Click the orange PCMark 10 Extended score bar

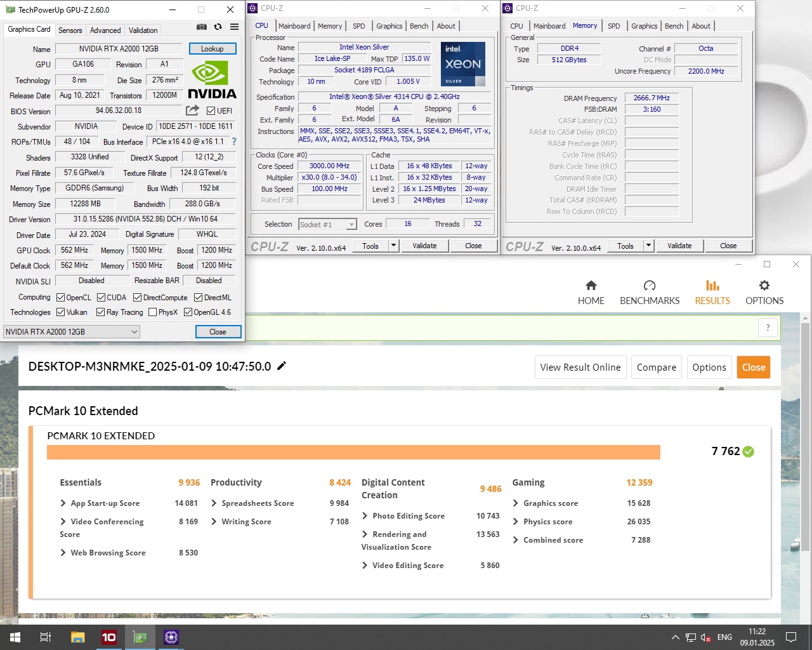(353, 452)
